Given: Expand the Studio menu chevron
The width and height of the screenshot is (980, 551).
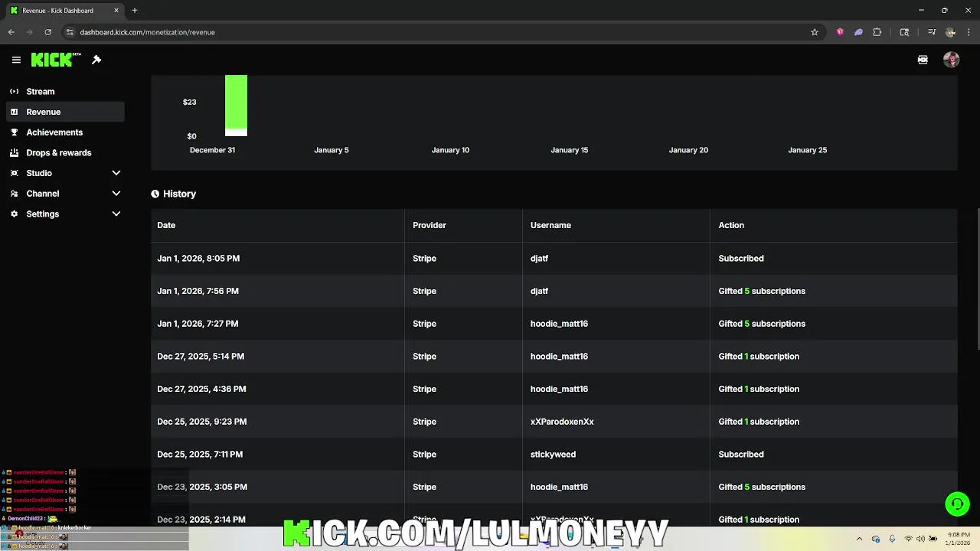Looking at the screenshot, I should coord(116,173).
